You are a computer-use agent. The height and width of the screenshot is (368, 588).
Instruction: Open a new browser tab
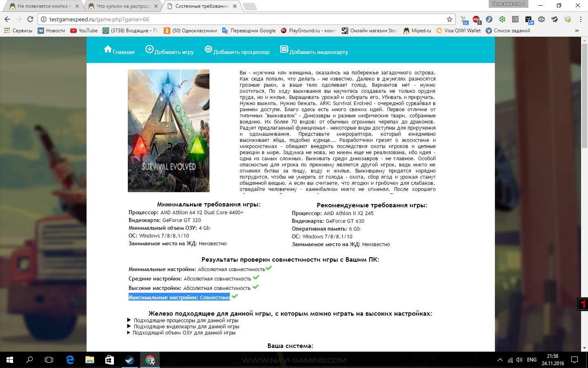(x=249, y=6)
